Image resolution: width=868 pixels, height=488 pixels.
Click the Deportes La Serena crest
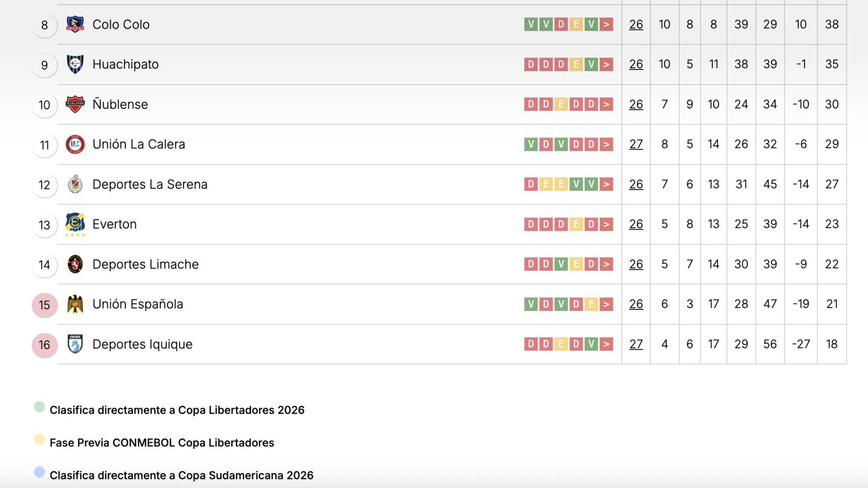pyautogui.click(x=75, y=184)
